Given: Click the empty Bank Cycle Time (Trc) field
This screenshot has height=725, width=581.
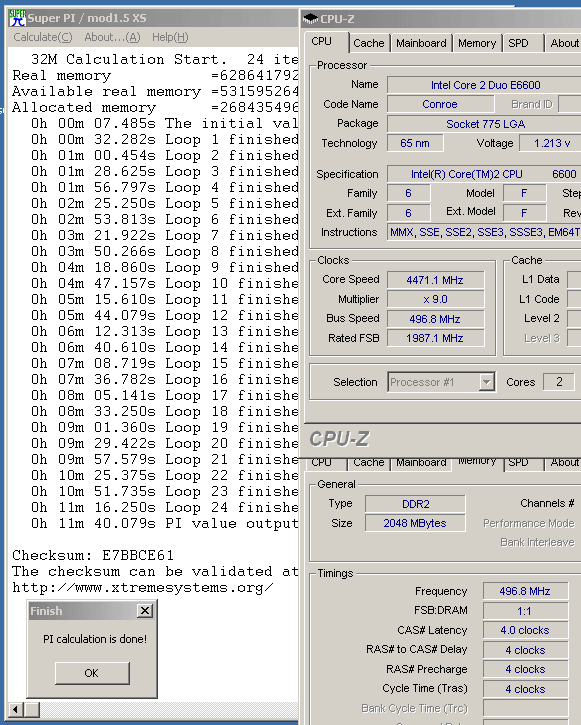Looking at the screenshot, I should click(x=525, y=708).
